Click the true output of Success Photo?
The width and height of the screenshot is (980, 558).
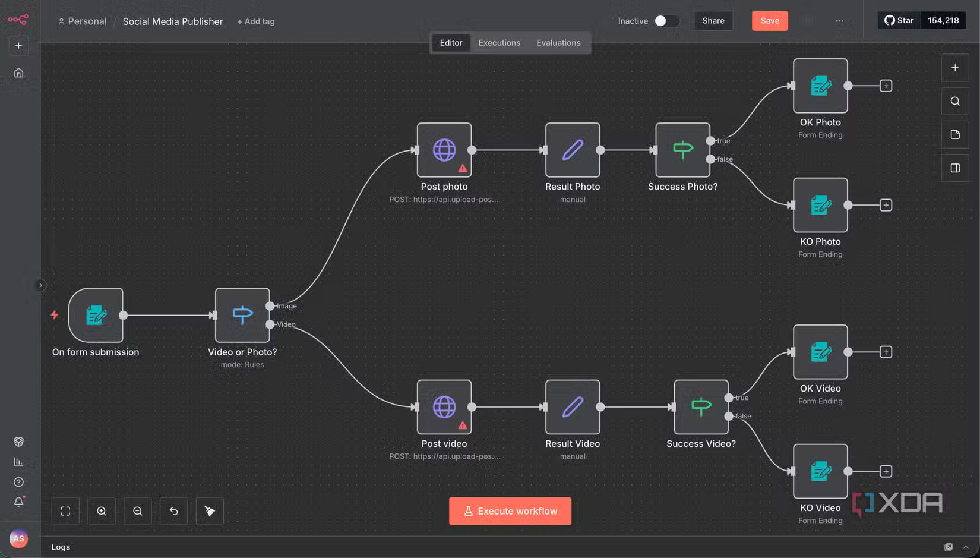tap(710, 141)
